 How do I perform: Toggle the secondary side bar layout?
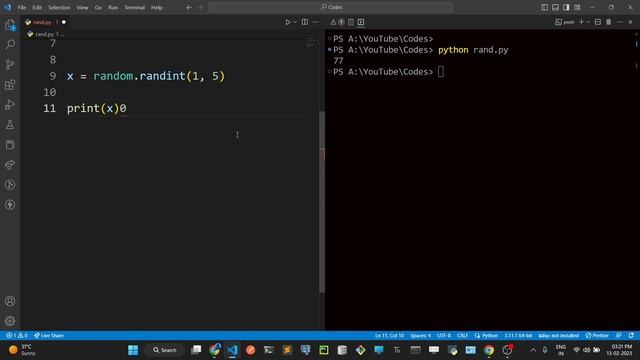(566, 7)
